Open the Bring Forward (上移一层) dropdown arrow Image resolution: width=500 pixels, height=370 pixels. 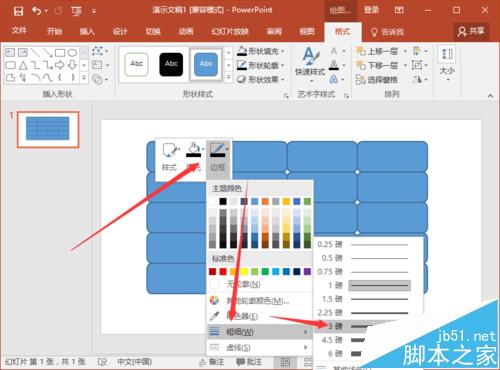point(405,51)
